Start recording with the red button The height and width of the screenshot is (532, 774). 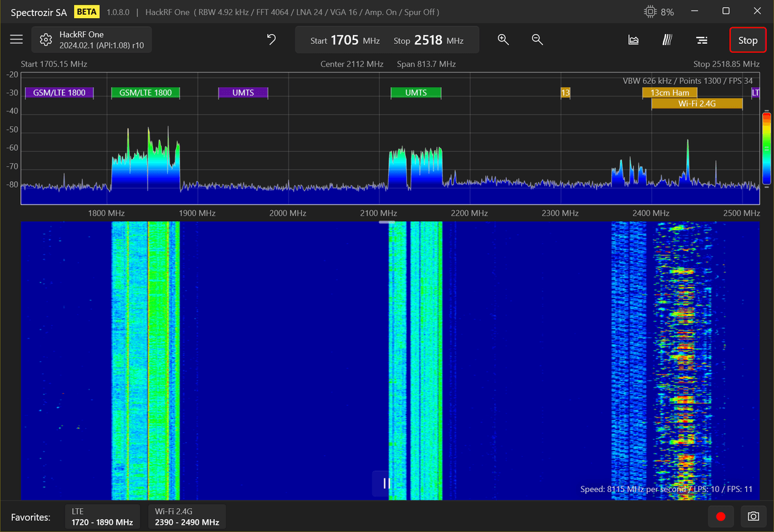click(x=721, y=517)
